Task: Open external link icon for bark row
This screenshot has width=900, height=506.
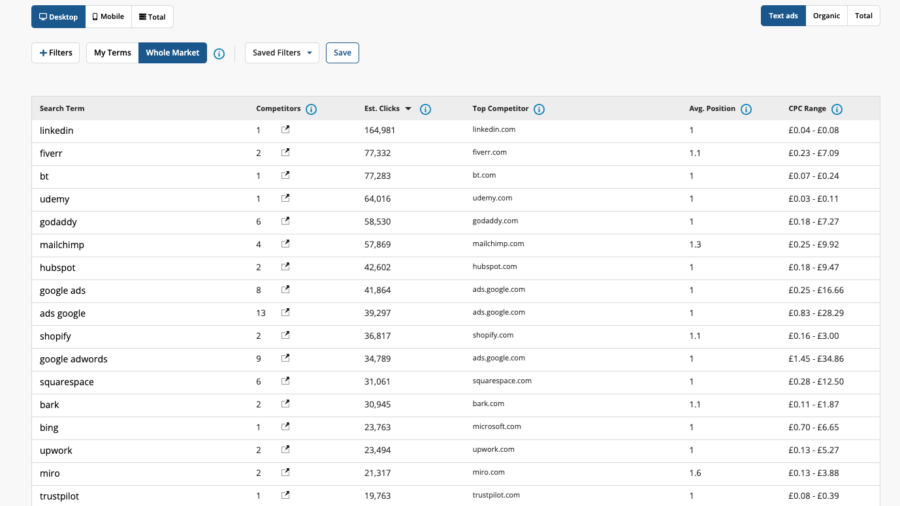Action: (285, 404)
